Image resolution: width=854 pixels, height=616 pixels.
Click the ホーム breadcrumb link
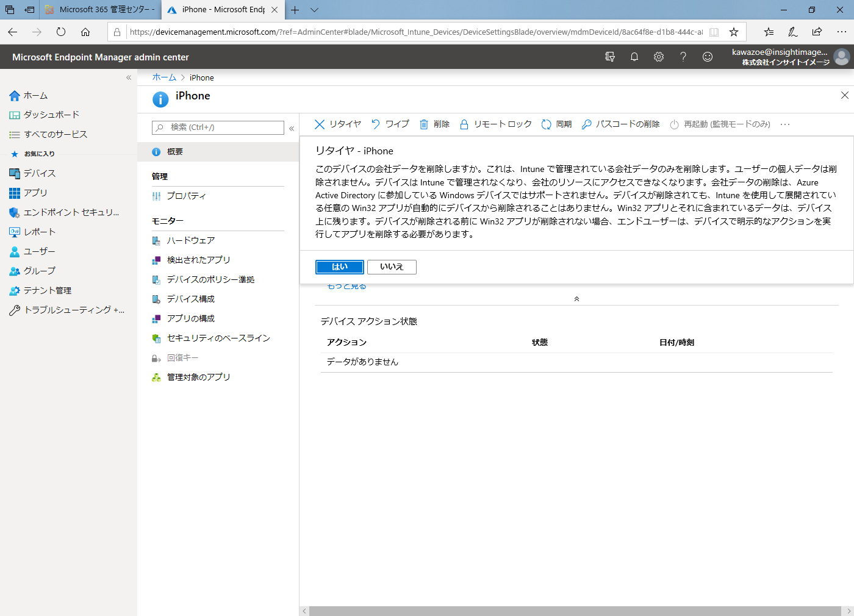164,77
